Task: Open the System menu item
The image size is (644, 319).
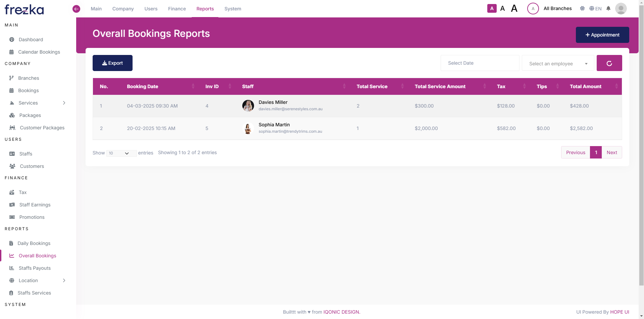Action: pos(233,9)
